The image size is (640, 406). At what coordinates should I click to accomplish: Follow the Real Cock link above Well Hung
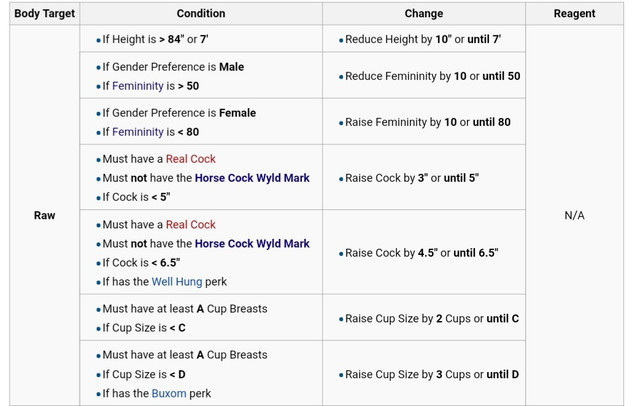pyautogui.click(x=191, y=225)
